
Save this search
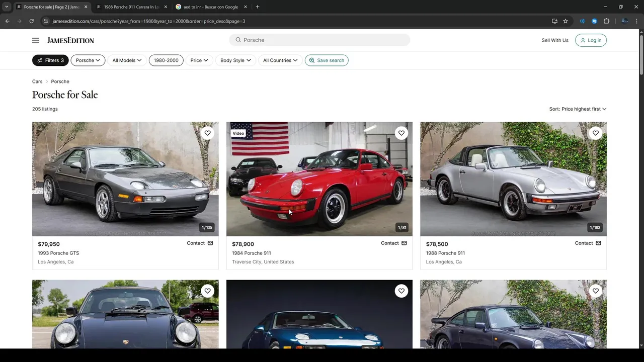327,60
